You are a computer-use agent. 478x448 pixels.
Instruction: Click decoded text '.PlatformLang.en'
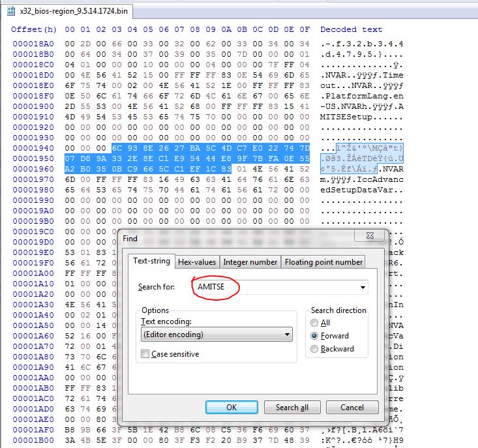tap(362, 96)
